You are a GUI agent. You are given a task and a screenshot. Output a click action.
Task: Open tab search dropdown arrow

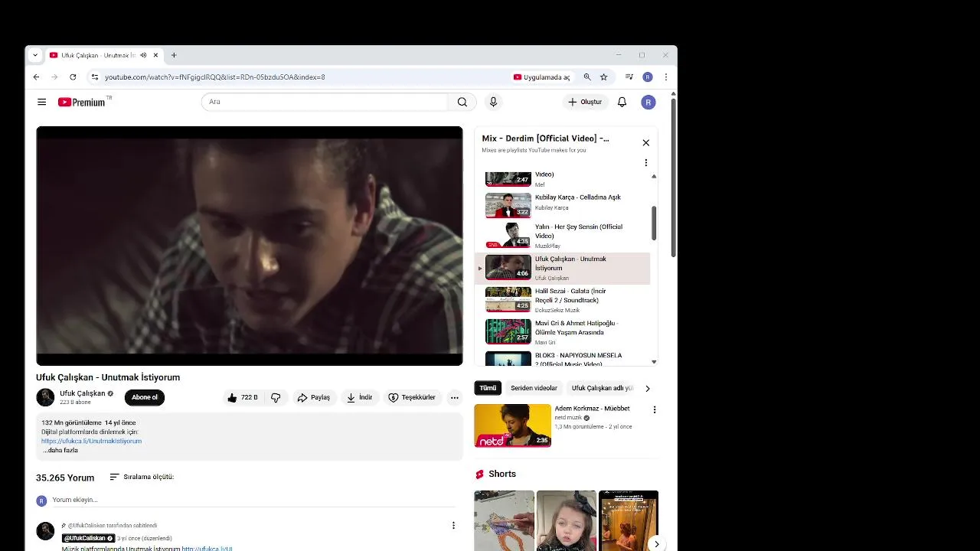coord(34,55)
